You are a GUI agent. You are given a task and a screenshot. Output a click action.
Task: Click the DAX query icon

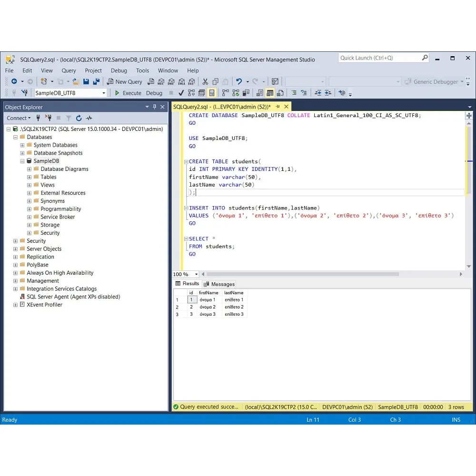(x=191, y=81)
